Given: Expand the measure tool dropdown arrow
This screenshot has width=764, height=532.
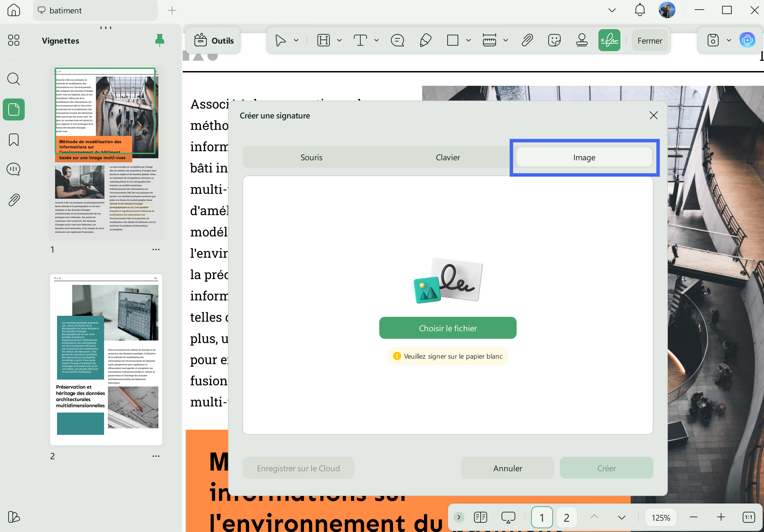Looking at the screenshot, I should [x=506, y=41].
